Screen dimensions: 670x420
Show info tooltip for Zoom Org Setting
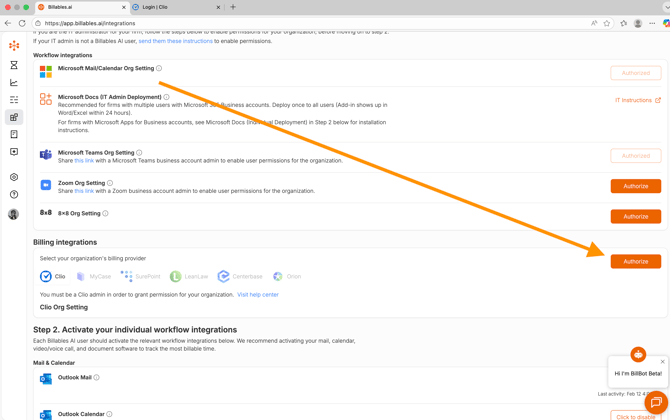coord(110,183)
